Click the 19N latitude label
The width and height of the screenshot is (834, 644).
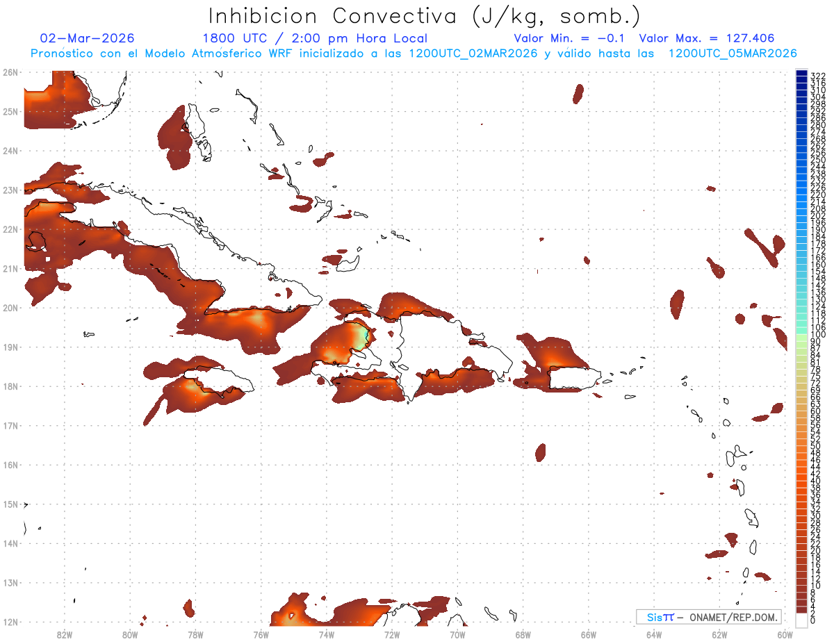point(10,347)
